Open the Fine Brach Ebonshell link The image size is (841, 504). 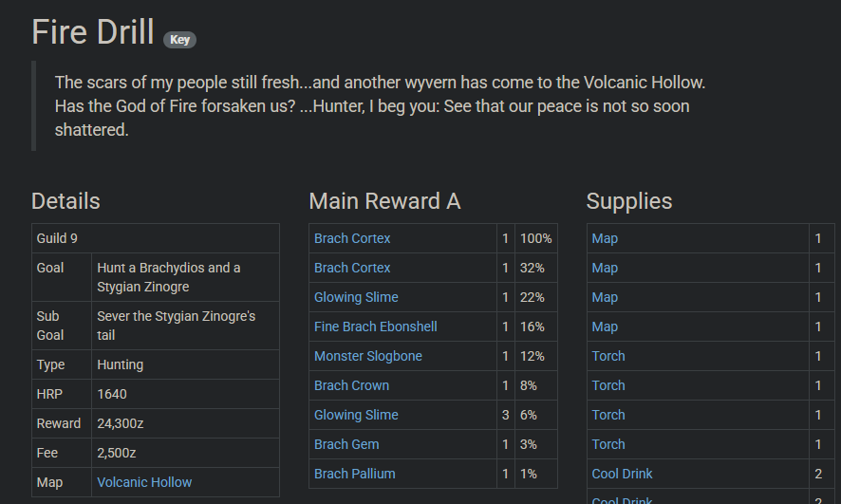coord(376,327)
